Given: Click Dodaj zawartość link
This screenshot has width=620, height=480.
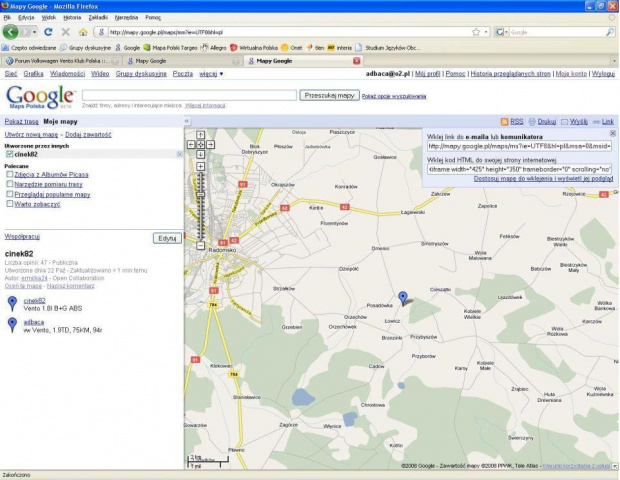Looking at the screenshot, I should (x=88, y=135).
